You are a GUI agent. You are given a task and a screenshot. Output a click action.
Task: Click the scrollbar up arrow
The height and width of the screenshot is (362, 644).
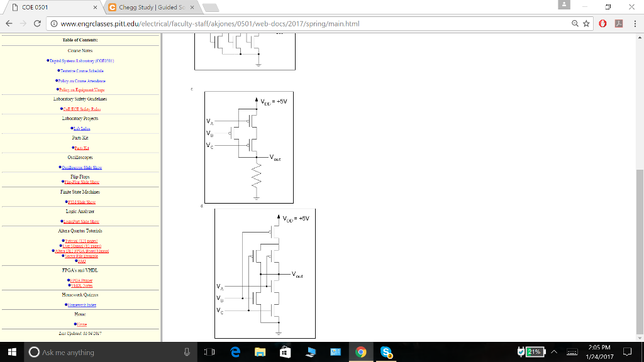(x=640, y=37)
